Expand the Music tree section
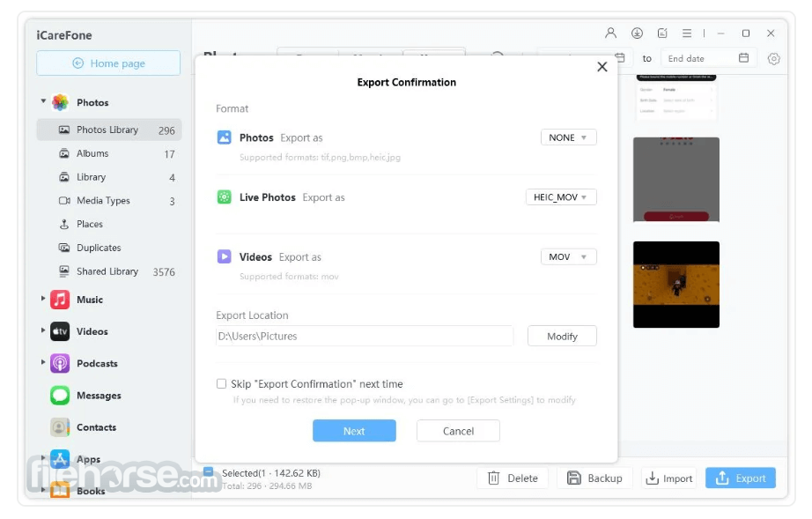Viewport: 812px width, 519px height. [43, 299]
